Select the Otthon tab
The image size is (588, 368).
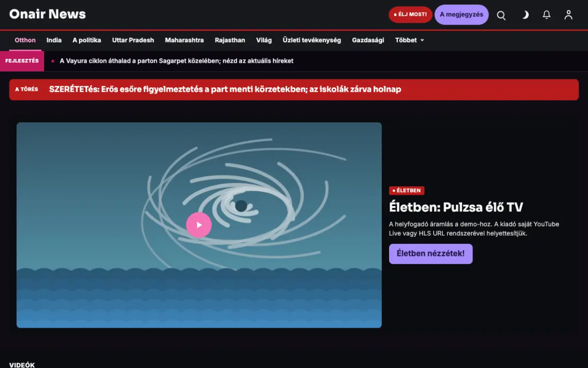(25, 40)
